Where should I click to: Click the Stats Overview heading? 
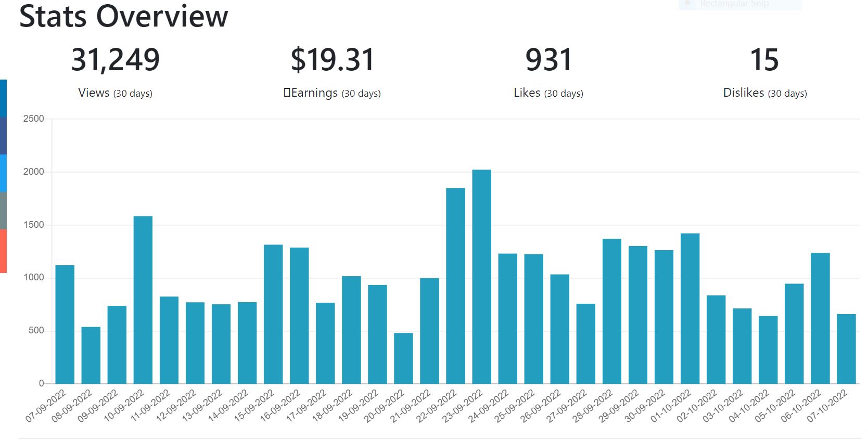(124, 16)
